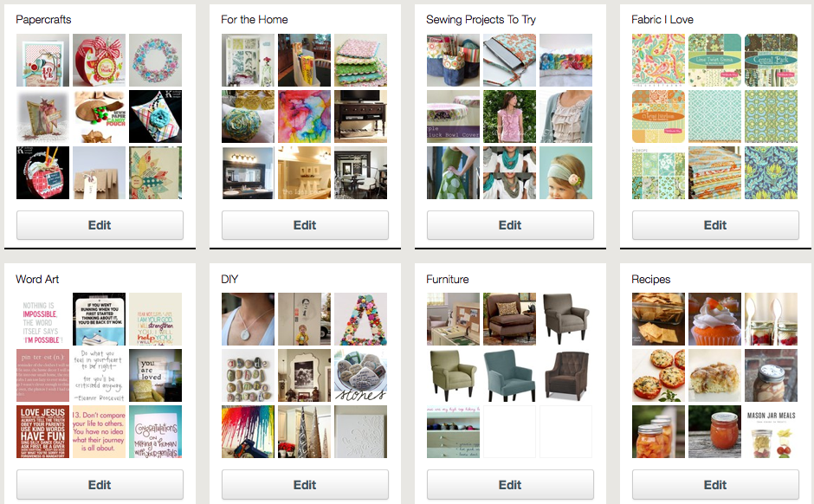Click Edit button under DIY board
This screenshot has width=814, height=504.
305,485
